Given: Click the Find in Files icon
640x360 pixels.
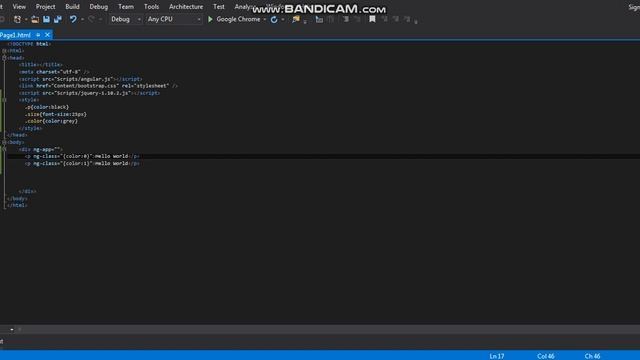Looking at the screenshot, I should point(296,19).
